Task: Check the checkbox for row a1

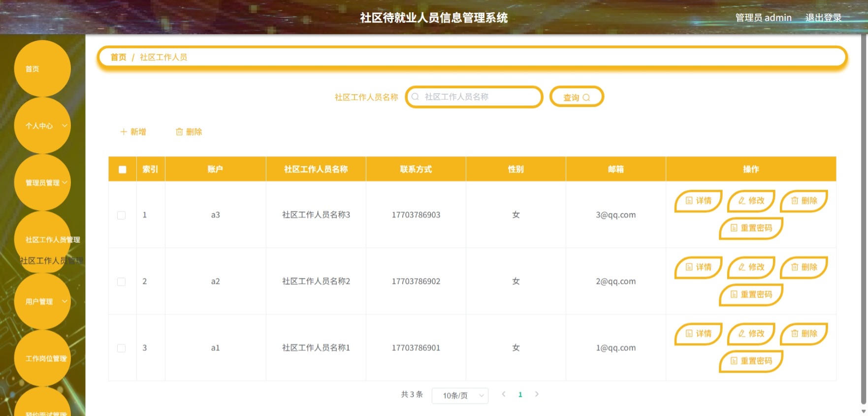Action: pyautogui.click(x=121, y=348)
